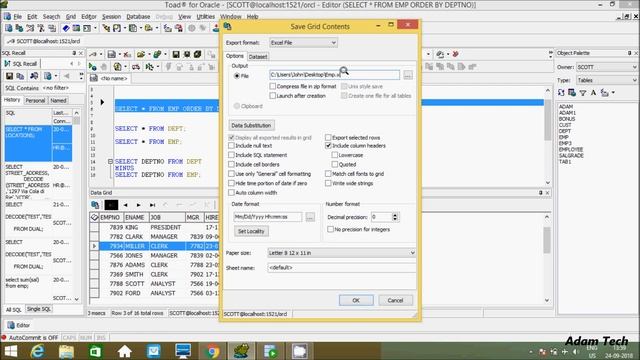Click OK in Save Grid Contents dialog
Image resolution: width=640 pixels, height=360 pixels.
[356, 300]
